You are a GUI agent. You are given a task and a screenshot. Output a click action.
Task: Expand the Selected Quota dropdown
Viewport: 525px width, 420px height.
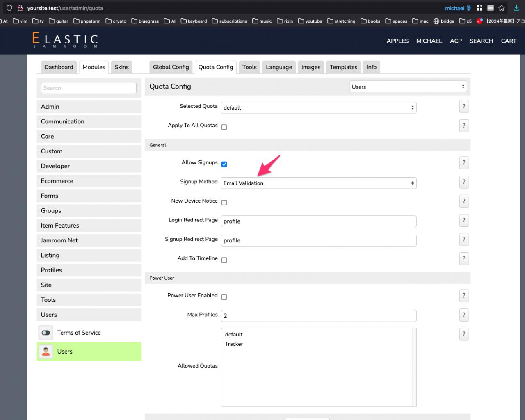[x=318, y=107]
